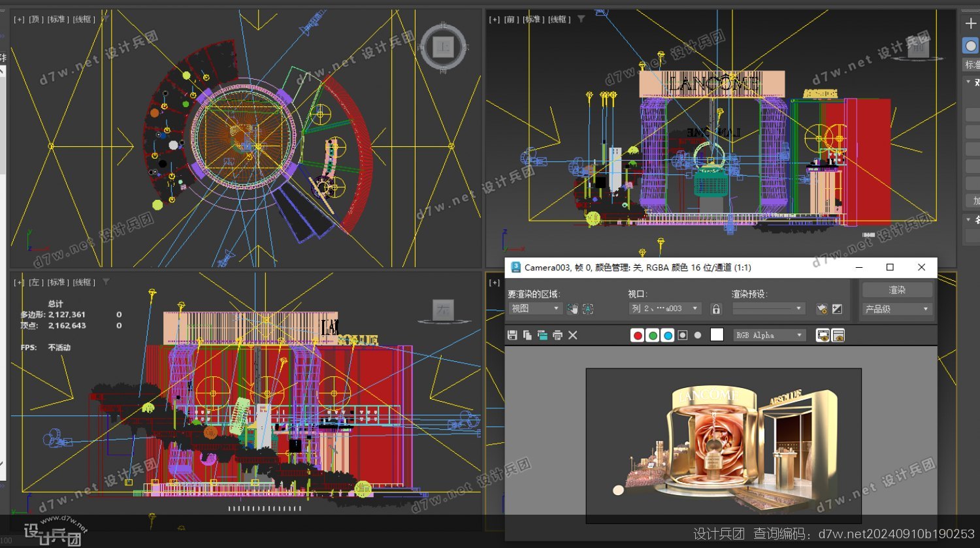Print the rendered image
The height and width of the screenshot is (548, 980).
click(x=557, y=335)
